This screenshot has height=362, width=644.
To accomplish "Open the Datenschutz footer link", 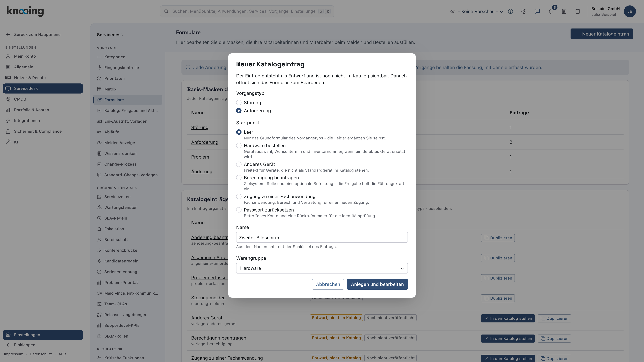I will [41, 354].
